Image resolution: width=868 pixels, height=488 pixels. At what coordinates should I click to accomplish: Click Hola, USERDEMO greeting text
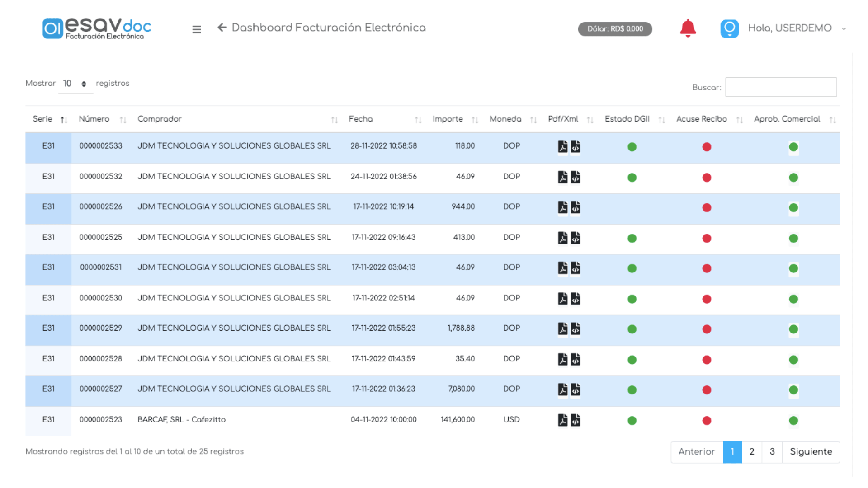(790, 28)
